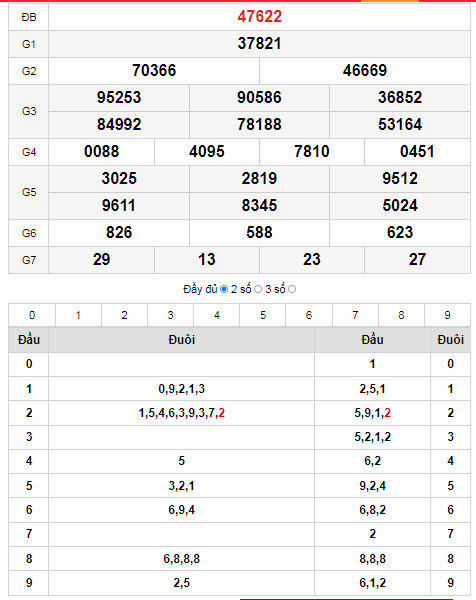Image resolution: width=476 pixels, height=600 pixels.
Task: Click the first 'Đầu' column header
Action: pos(29,340)
